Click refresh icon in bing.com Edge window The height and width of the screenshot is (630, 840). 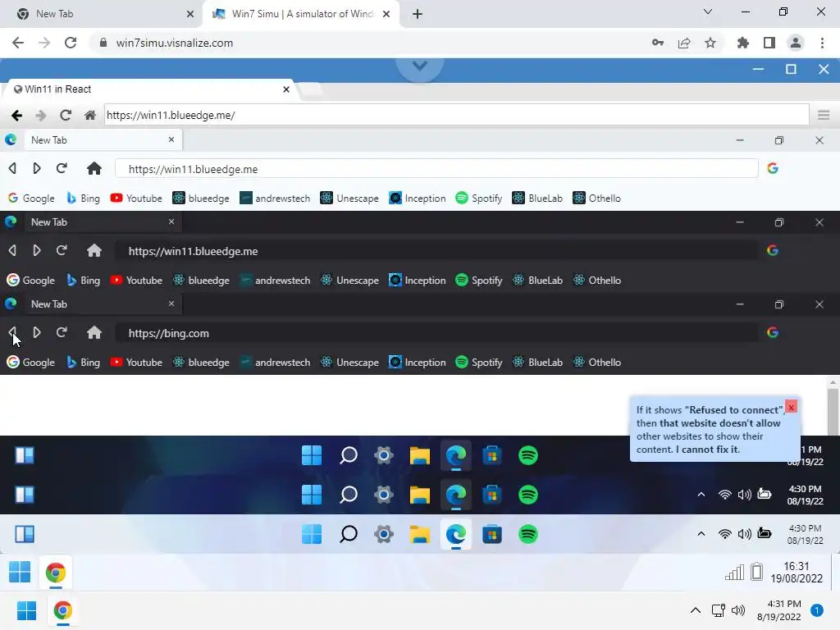[x=62, y=333]
